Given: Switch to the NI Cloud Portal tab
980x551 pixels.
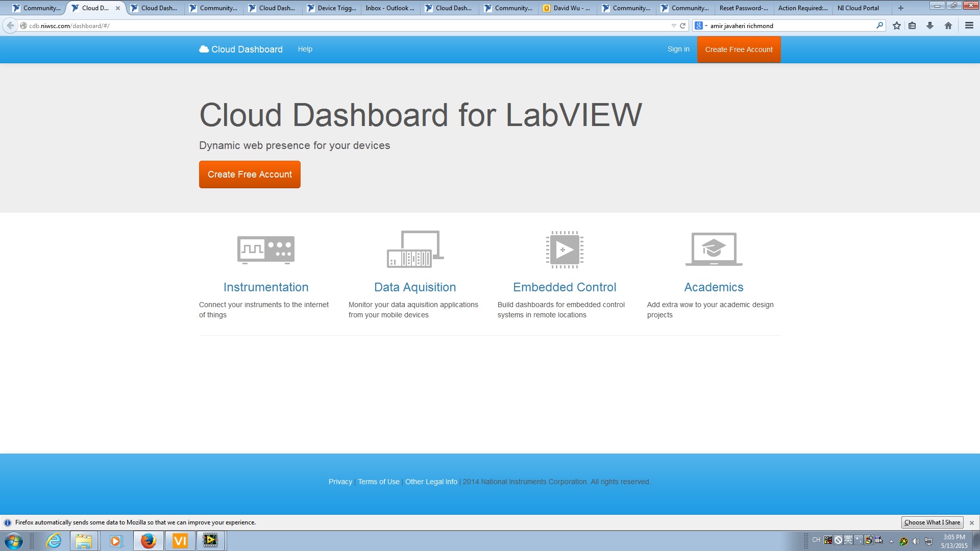Looking at the screenshot, I should (862, 8).
